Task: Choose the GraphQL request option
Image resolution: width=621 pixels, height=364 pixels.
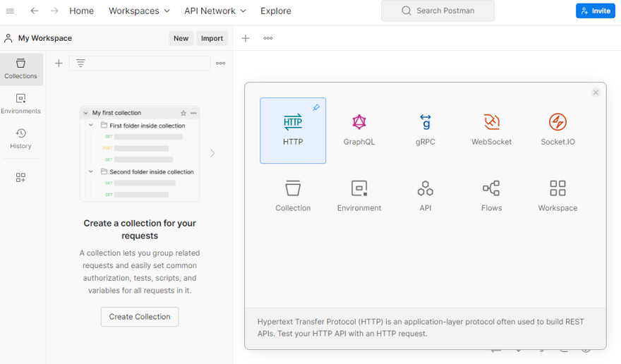Action: [359, 131]
